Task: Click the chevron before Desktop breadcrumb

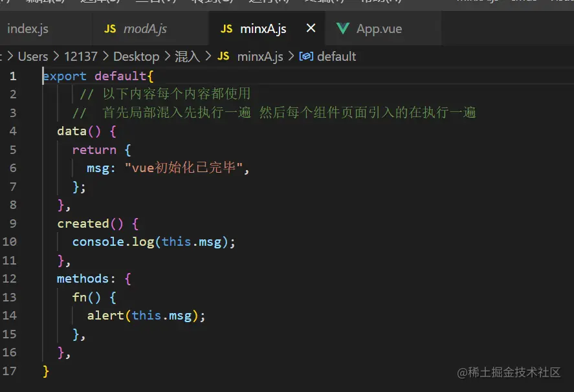Action: [105, 56]
